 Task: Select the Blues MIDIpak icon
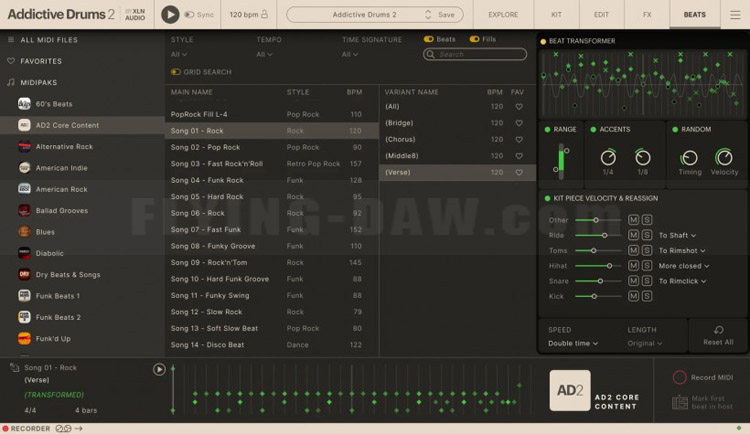[x=24, y=232]
